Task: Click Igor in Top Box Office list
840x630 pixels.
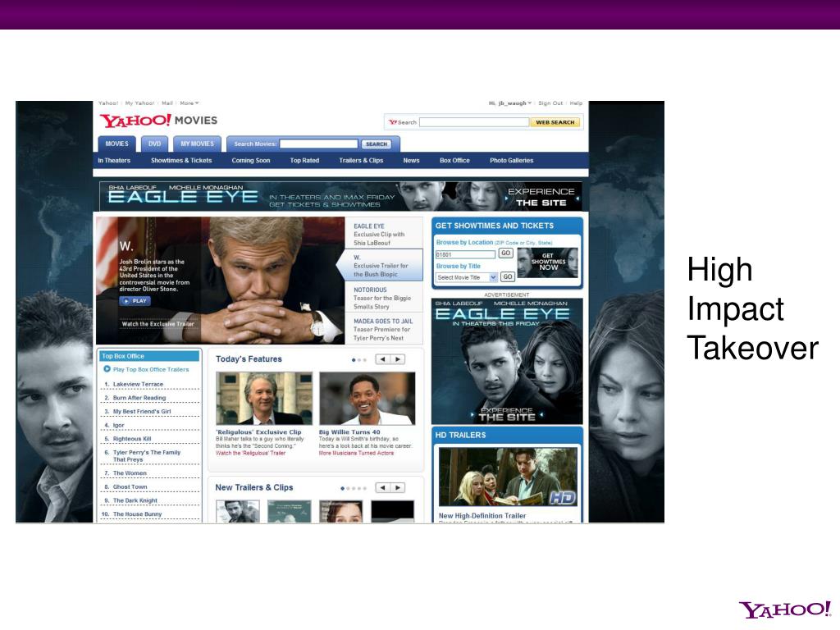Action: tap(118, 425)
